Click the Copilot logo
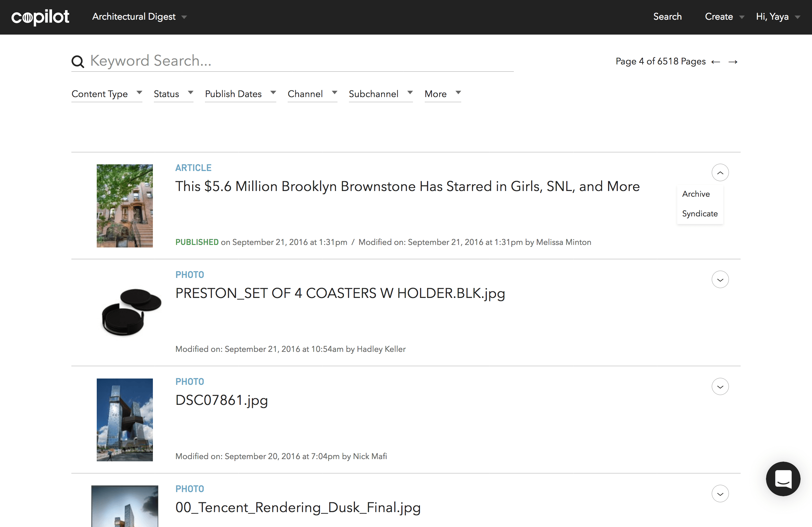This screenshot has width=812, height=527. coord(40,17)
